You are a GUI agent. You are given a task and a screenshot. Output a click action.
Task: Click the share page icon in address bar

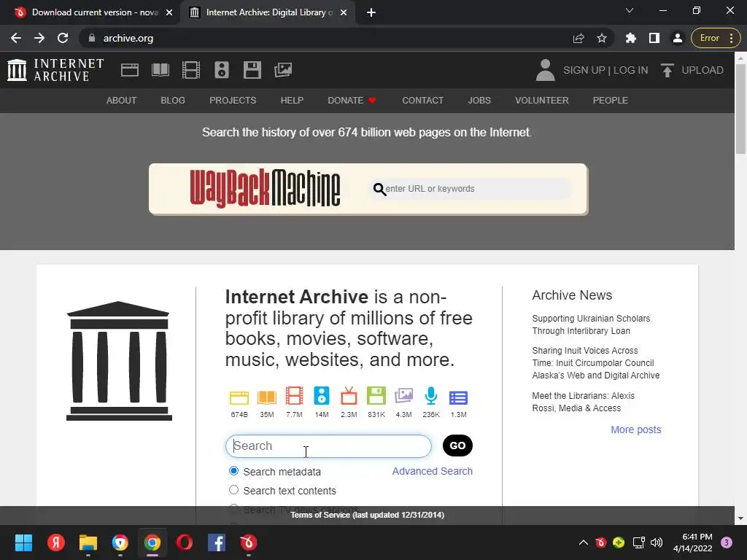click(578, 38)
